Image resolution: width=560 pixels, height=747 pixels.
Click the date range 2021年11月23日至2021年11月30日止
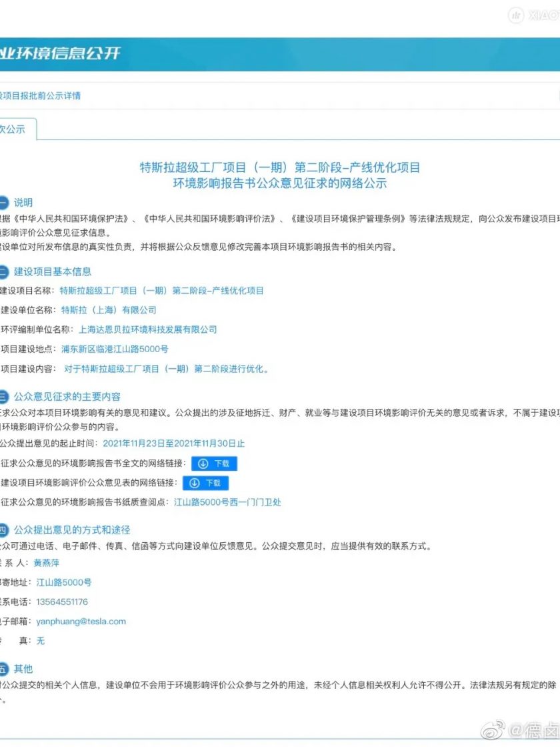click(x=174, y=444)
